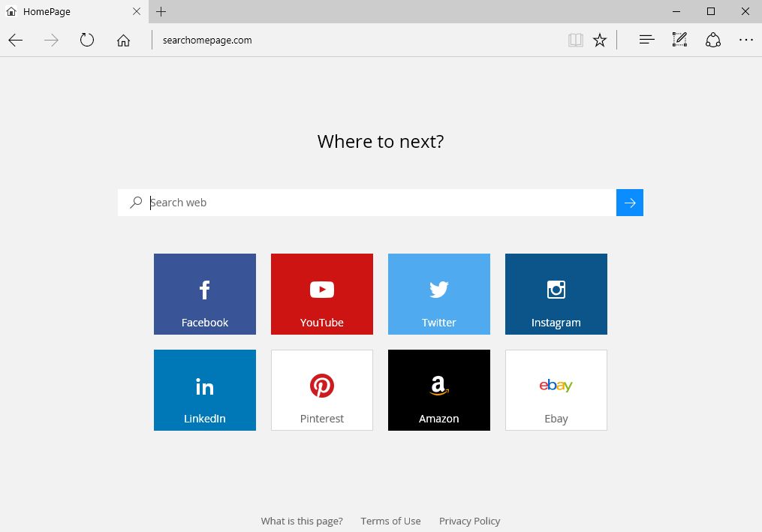Click the forward navigation arrow
This screenshot has width=762, height=532.
click(51, 41)
